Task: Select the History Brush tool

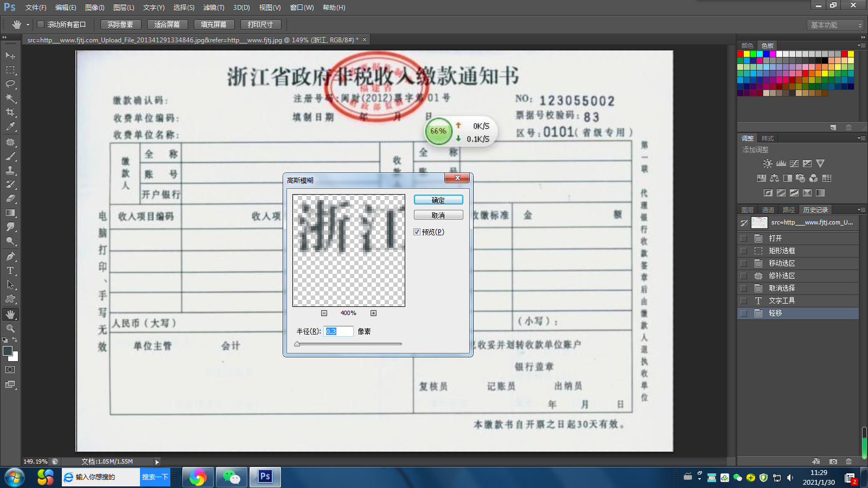Action: click(10, 184)
